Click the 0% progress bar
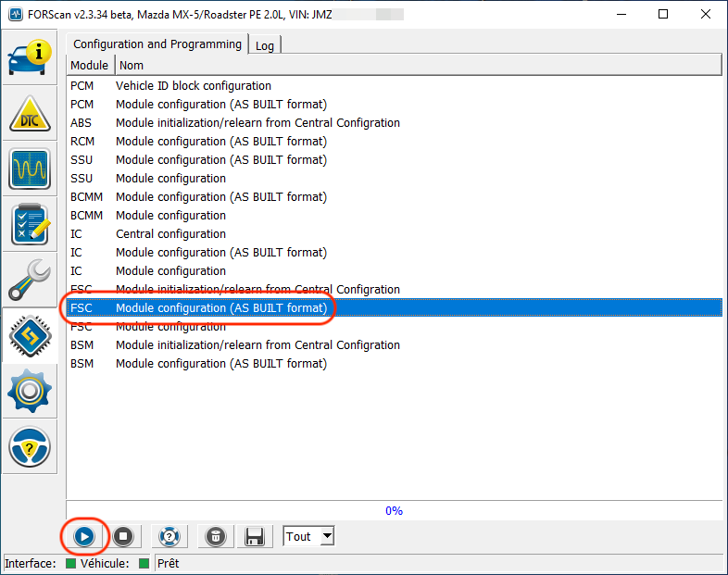Screen dimensions: 728x575 point(395,510)
